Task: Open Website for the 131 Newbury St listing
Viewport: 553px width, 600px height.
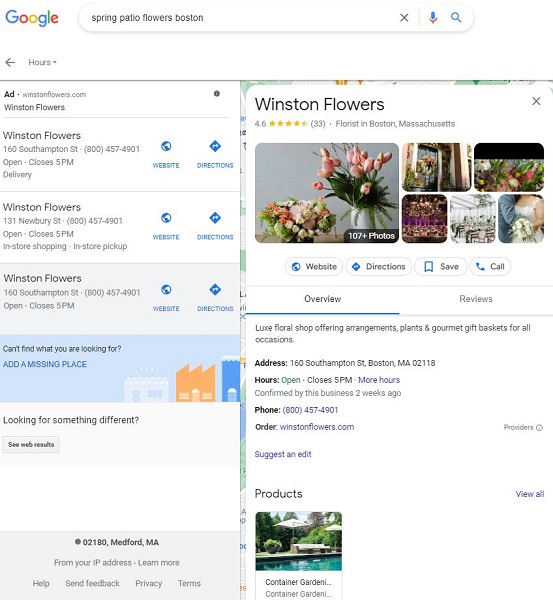Action: pos(166,226)
